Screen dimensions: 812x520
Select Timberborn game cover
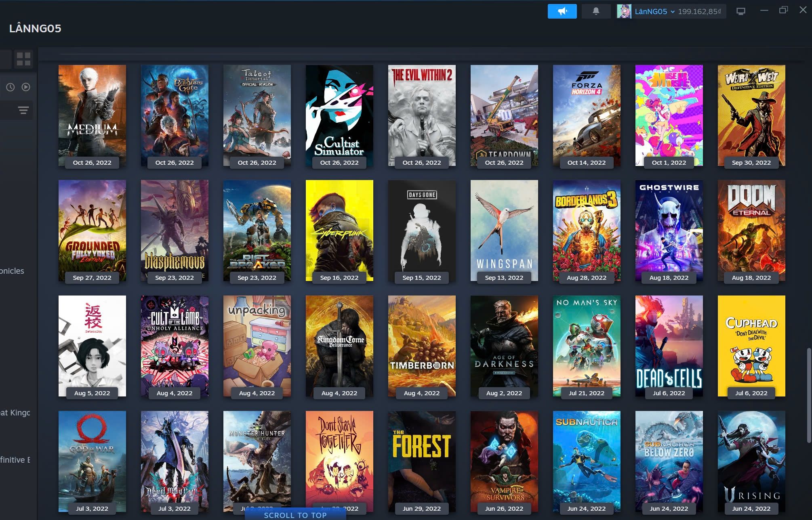click(422, 346)
